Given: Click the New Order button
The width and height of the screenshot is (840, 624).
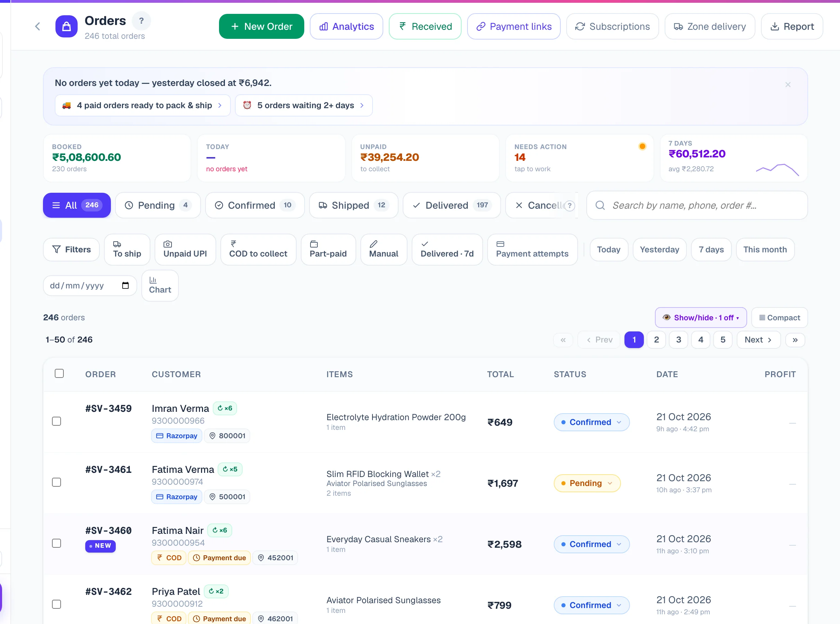Looking at the screenshot, I should [x=261, y=26].
